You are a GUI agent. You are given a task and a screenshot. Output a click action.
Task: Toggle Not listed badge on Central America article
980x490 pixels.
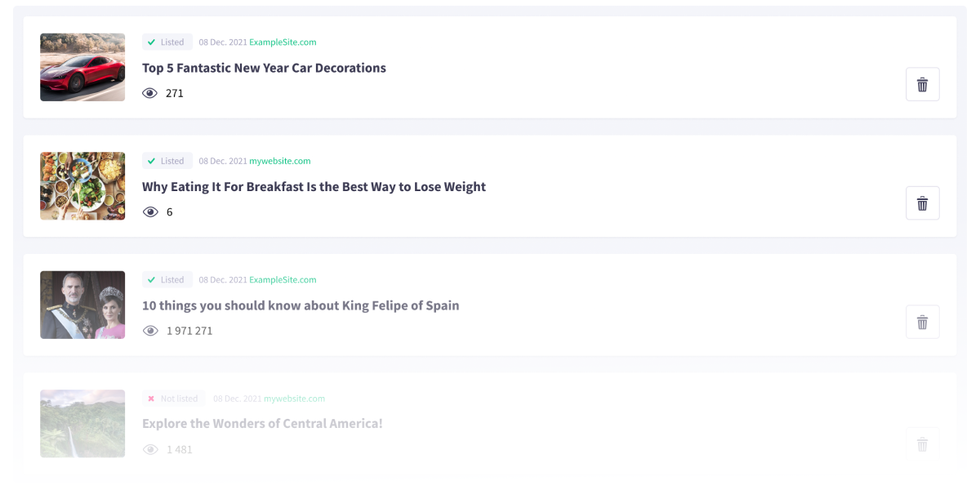[x=174, y=399]
